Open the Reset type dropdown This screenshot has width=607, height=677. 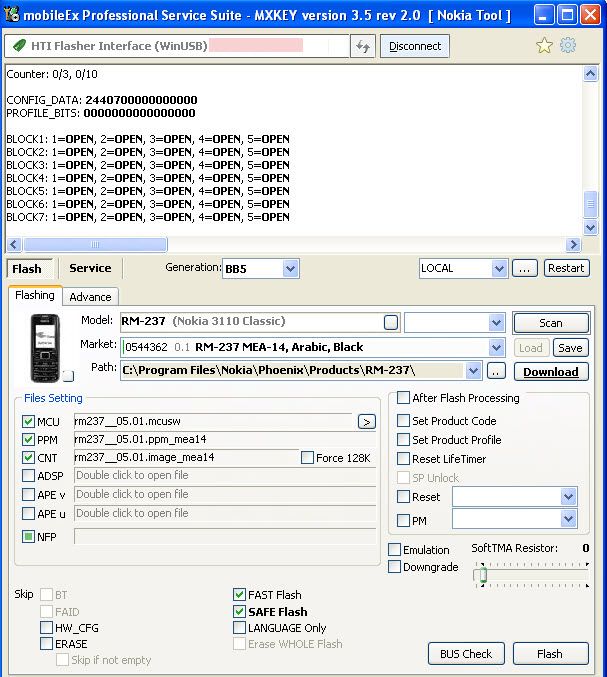(568, 497)
